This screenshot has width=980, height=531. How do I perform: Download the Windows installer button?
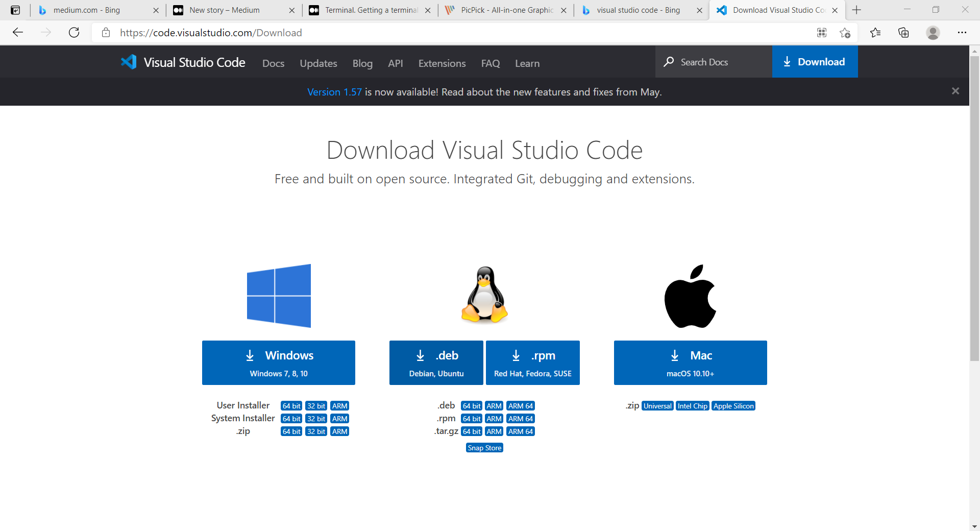point(279,363)
